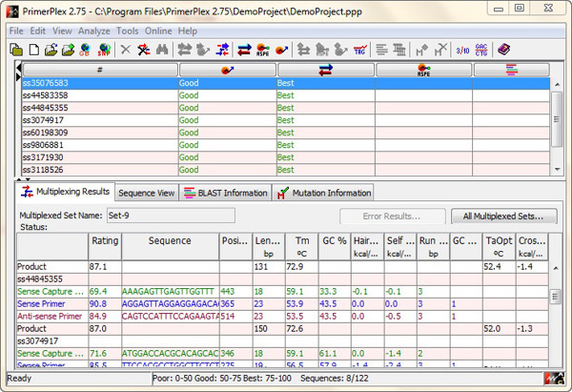Image resolution: width=572 pixels, height=392 pixels.
Task: Click the Anti-sense Primer row label
Action: tap(50, 316)
